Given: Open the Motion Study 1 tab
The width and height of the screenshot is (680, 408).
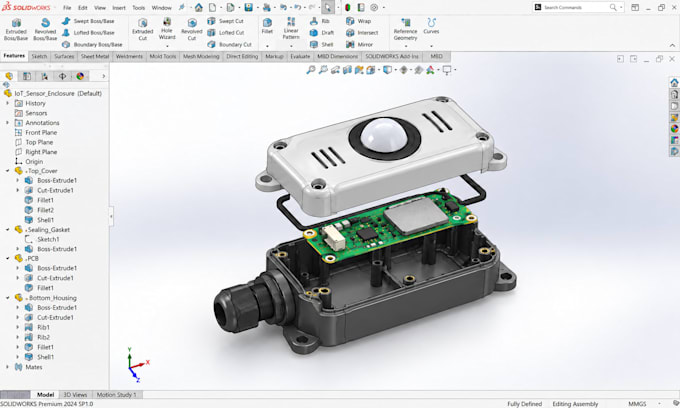Looking at the screenshot, I should tap(116, 395).
